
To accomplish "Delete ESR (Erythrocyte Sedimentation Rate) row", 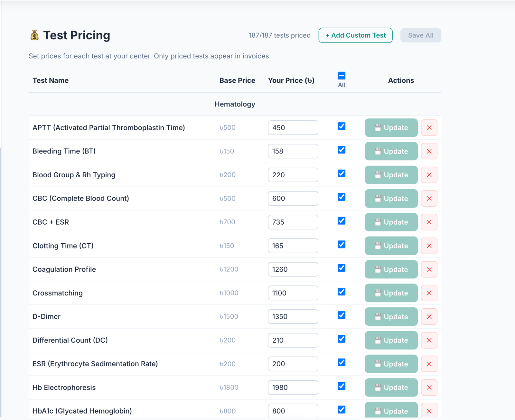I will coord(429,364).
